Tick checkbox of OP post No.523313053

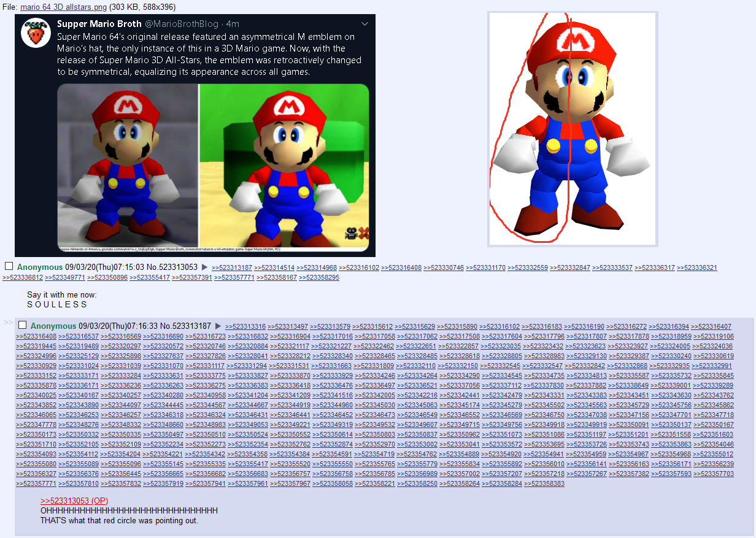(x=9, y=266)
